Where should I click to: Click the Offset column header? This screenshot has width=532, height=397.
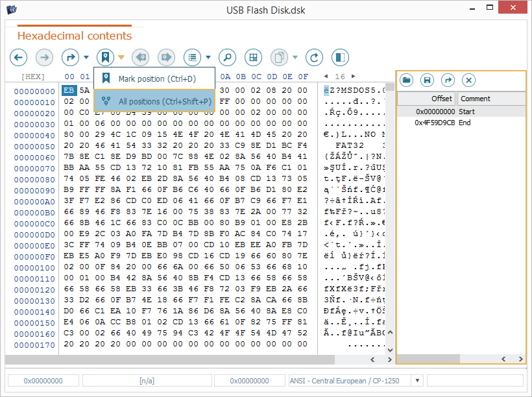pyautogui.click(x=427, y=99)
